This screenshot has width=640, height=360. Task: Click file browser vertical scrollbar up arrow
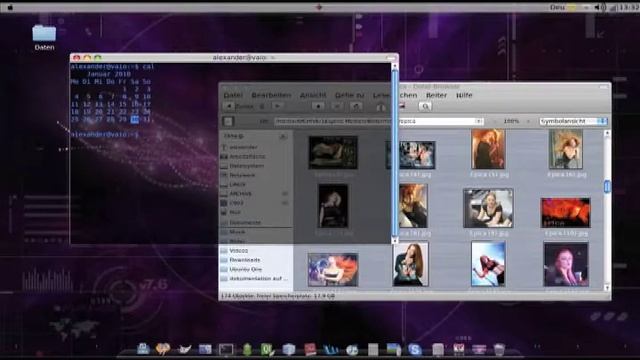[607, 133]
